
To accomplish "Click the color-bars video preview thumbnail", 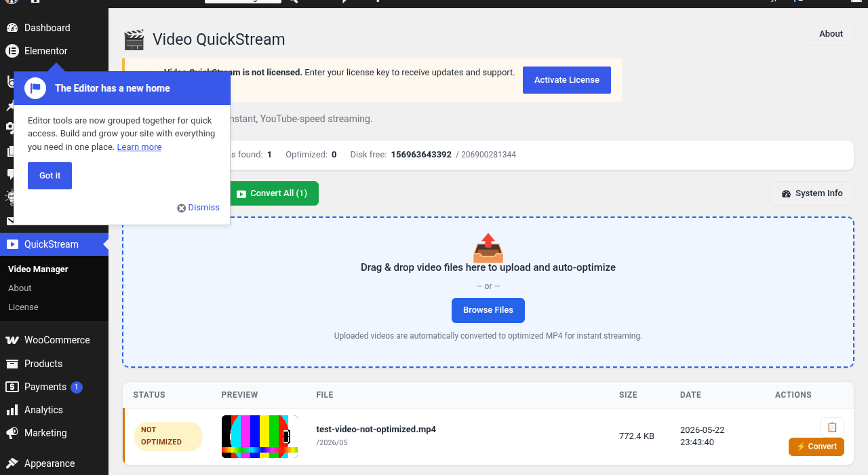I will pos(260,436).
